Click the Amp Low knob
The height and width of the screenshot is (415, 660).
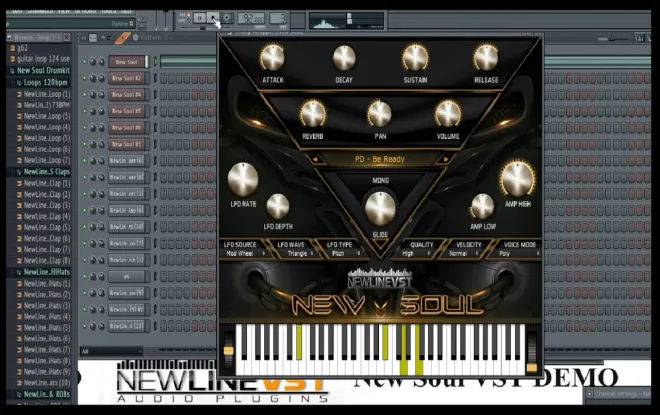482,206
